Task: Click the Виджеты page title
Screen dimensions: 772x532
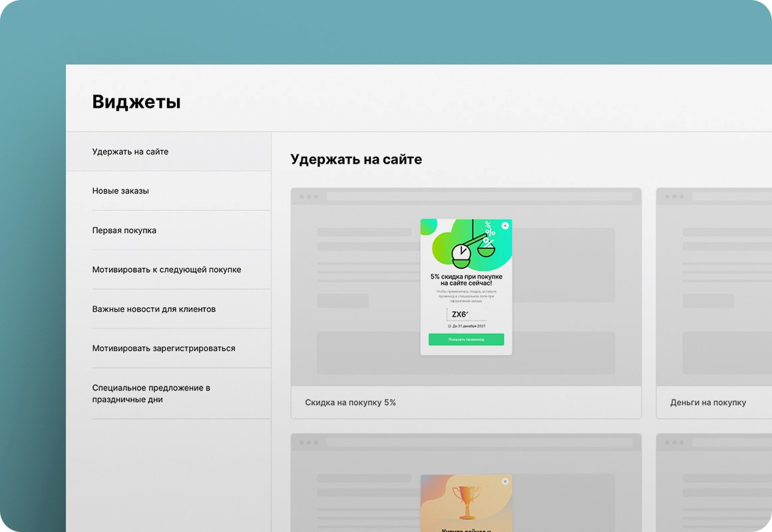Action: pyautogui.click(x=136, y=102)
